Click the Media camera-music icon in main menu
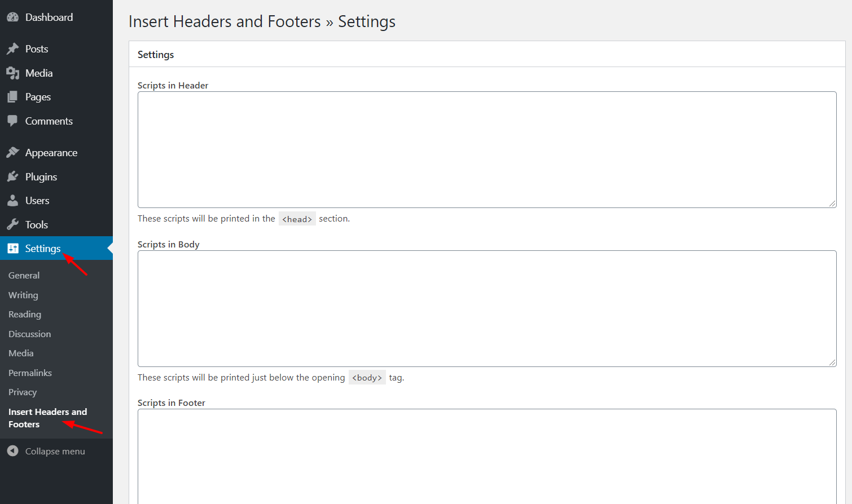 click(12, 73)
